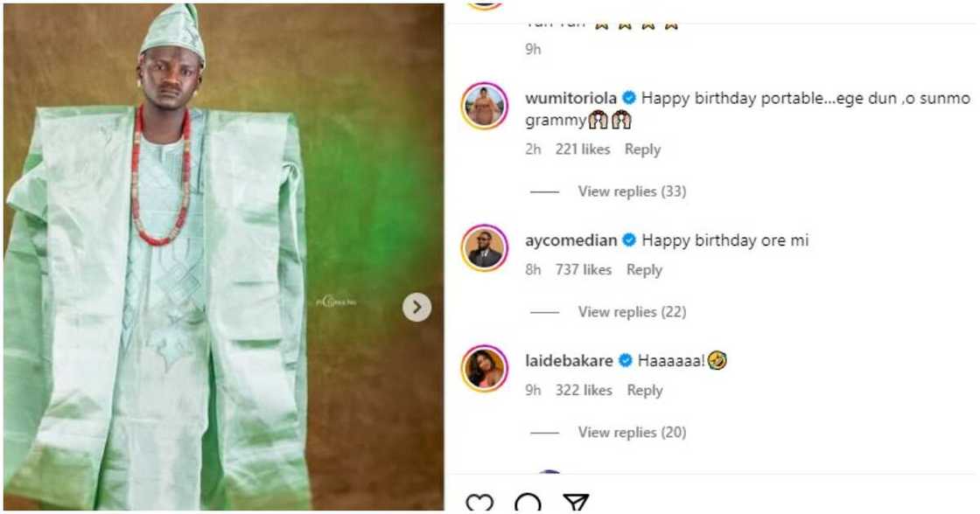Click the heart like icon below comments
The width and height of the screenshot is (980, 514).
tap(479, 504)
